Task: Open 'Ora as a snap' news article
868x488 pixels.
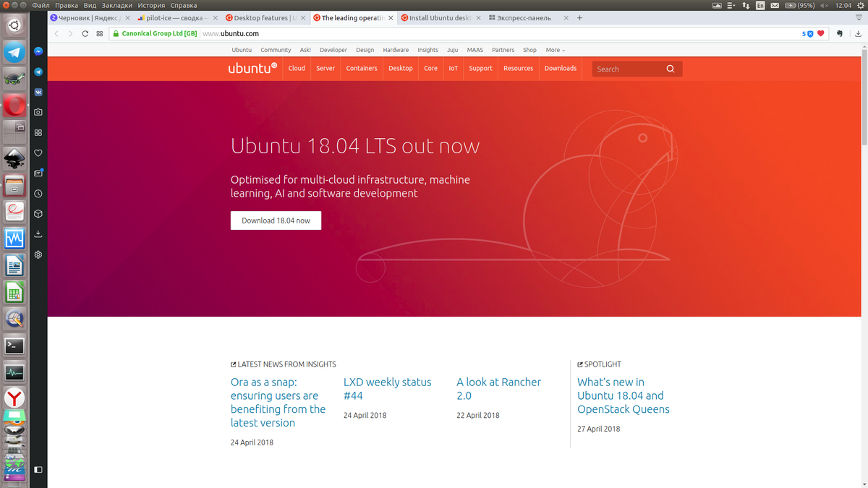Action: (x=278, y=402)
